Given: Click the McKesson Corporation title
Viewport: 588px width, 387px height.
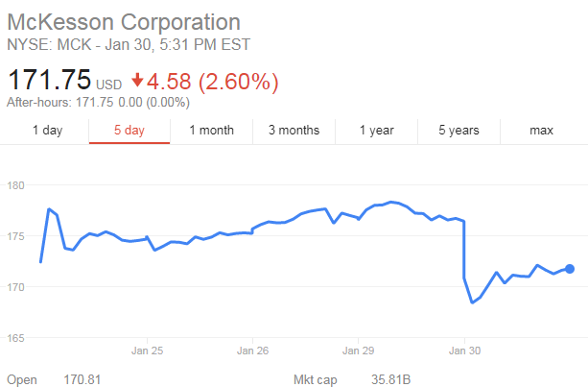Looking at the screenshot, I should pos(124,21).
